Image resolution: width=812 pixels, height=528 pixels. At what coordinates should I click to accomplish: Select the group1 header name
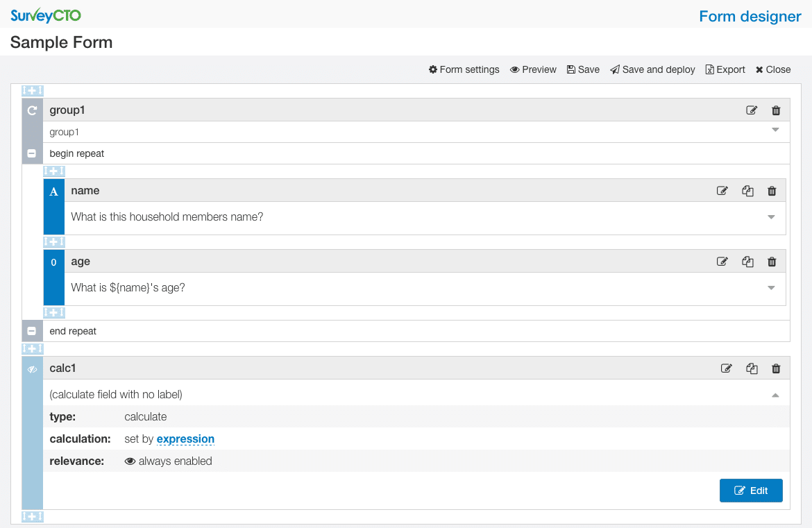(67, 110)
